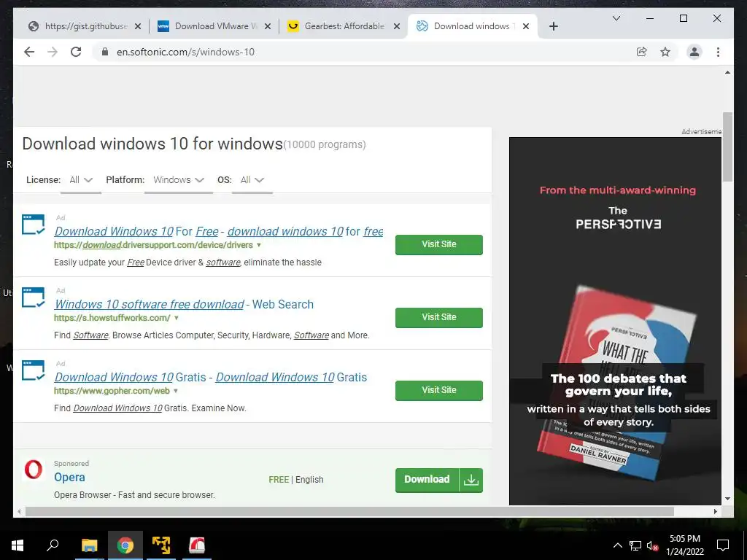Click The Perspective book advertisement
Screen dimensions: 747x560
click(x=616, y=321)
